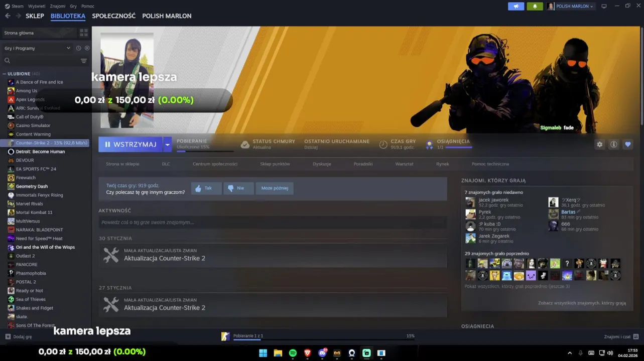Open Znajomi i czat panel
Viewport: 644px width, 361px height.
[x=621, y=336]
